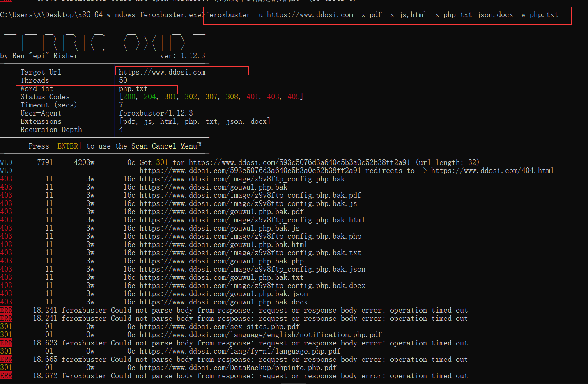The image size is (588, 384).
Task: Click the 7791 line count in WLD row
Action: pyautogui.click(x=45, y=162)
